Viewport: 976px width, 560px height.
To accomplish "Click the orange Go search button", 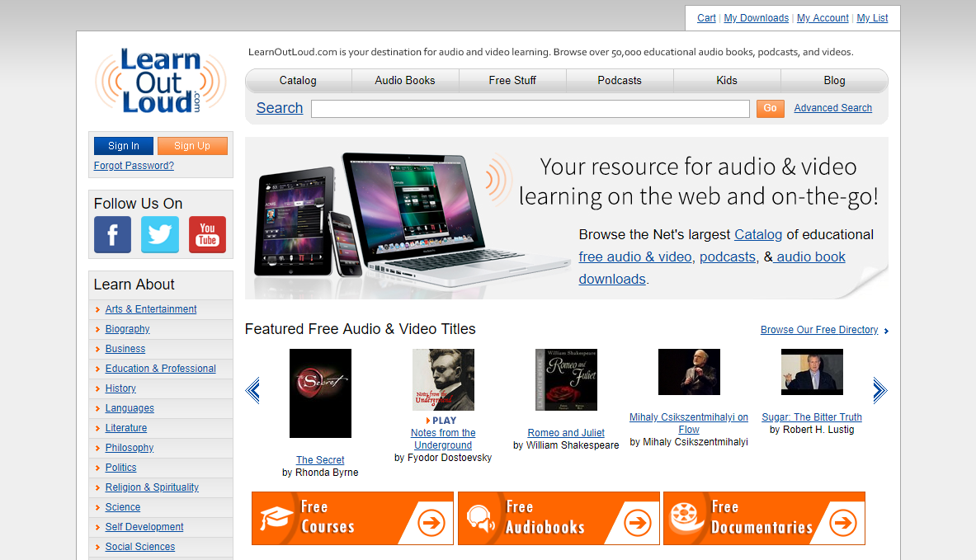I will [x=770, y=108].
